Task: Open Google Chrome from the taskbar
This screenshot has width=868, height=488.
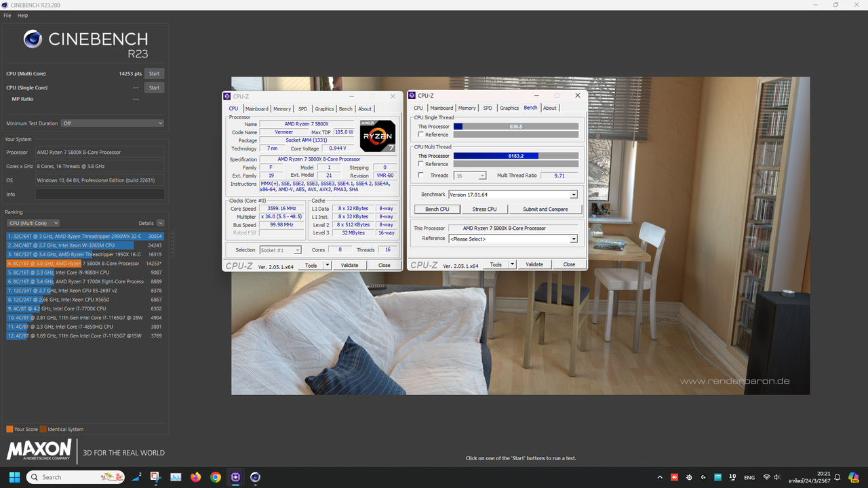Action: (x=215, y=477)
